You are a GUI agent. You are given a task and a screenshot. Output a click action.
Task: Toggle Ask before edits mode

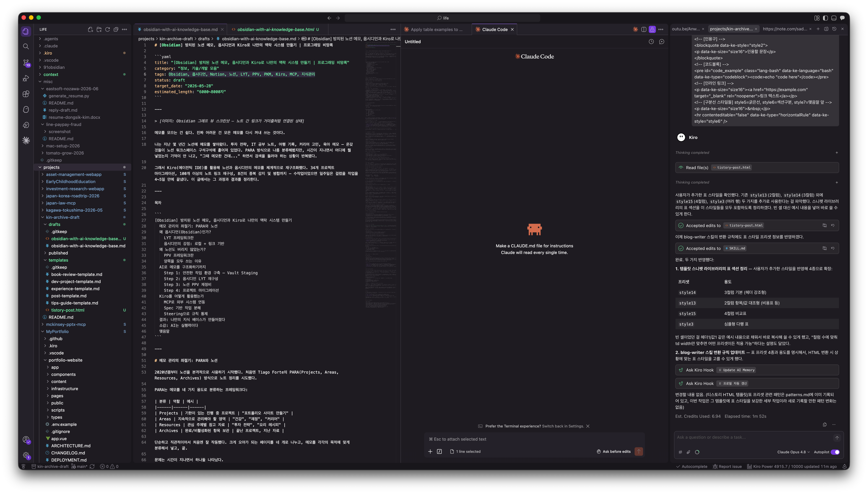[613, 452]
